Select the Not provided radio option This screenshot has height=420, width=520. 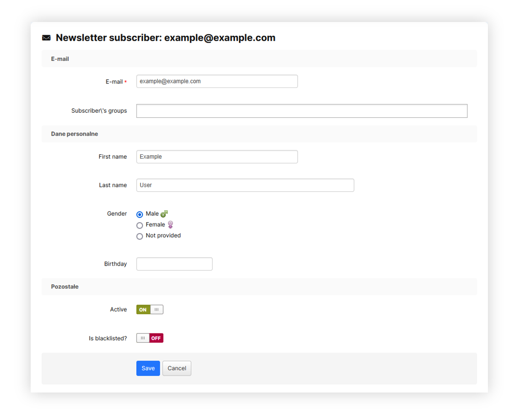click(140, 236)
